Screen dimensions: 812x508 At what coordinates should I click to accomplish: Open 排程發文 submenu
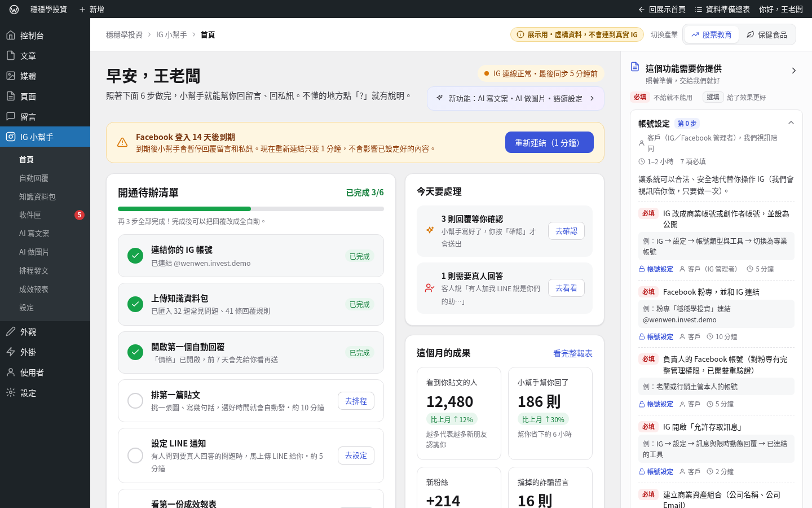45,271
